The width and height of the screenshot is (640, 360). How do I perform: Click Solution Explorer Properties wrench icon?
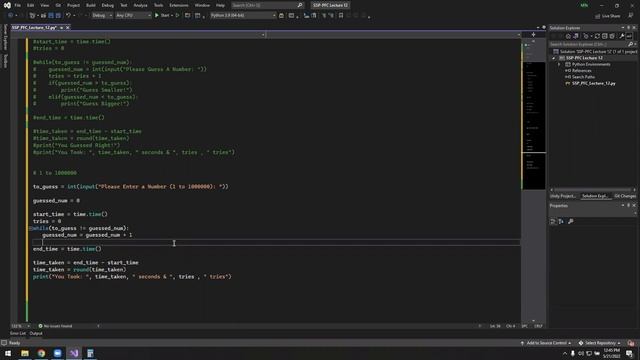[622, 36]
